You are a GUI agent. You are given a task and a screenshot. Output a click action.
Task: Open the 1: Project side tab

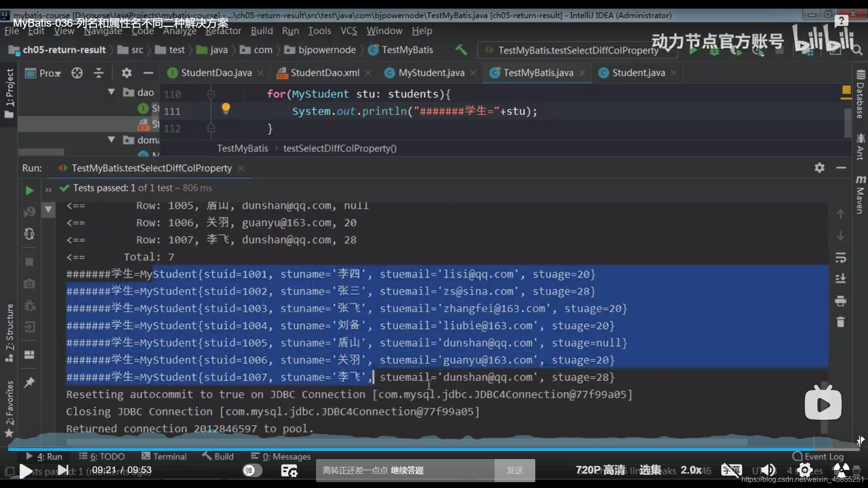9,93
